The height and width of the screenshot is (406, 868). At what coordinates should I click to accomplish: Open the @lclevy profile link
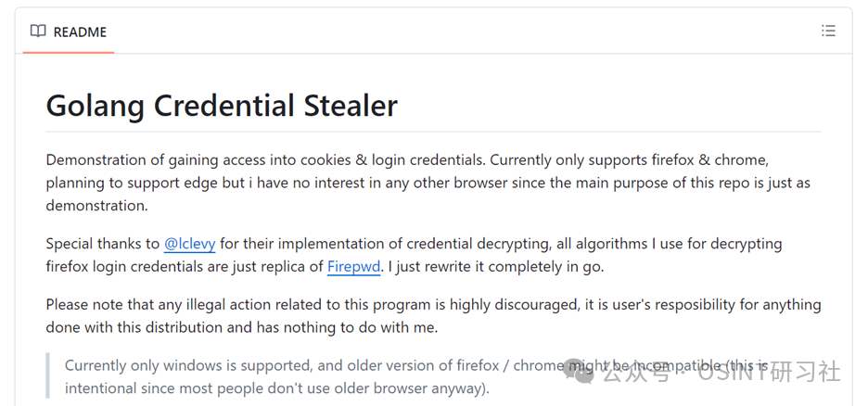[x=189, y=244]
